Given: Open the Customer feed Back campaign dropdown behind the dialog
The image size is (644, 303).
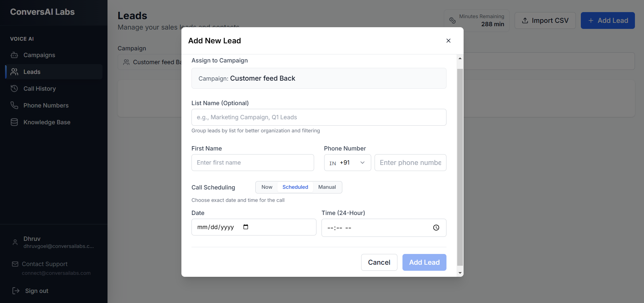Looking at the screenshot, I should tap(149, 62).
